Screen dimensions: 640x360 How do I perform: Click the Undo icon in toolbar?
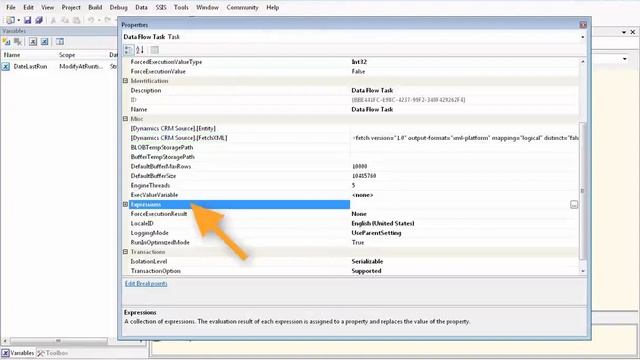click(91, 20)
